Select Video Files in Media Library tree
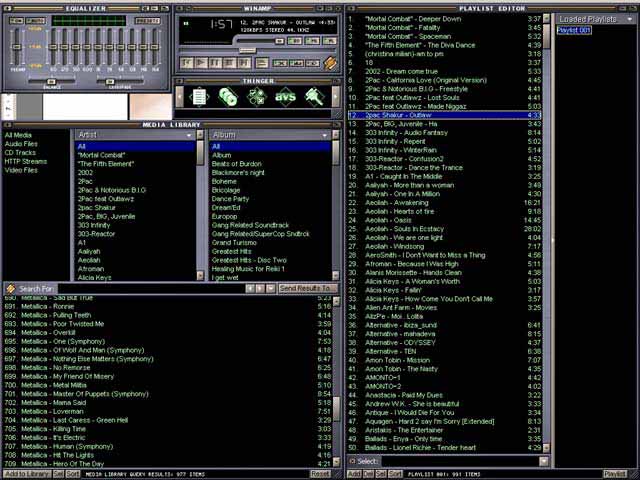 pyautogui.click(x=21, y=170)
